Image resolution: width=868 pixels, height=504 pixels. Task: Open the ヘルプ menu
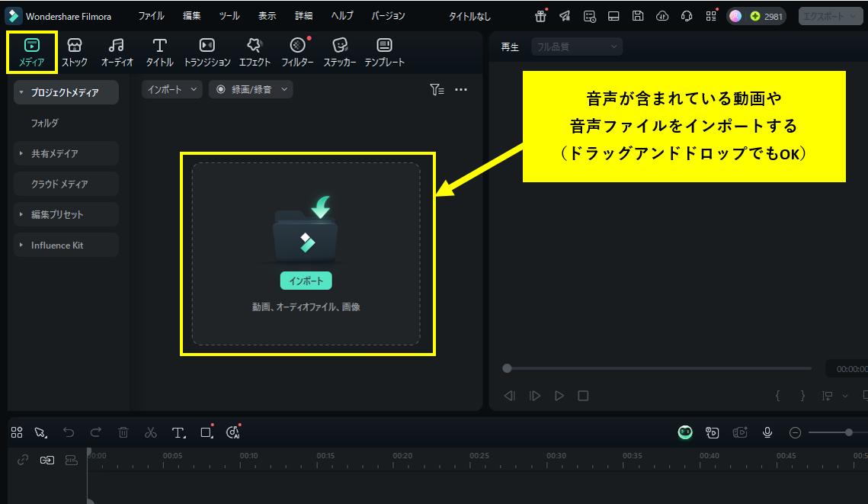click(341, 15)
